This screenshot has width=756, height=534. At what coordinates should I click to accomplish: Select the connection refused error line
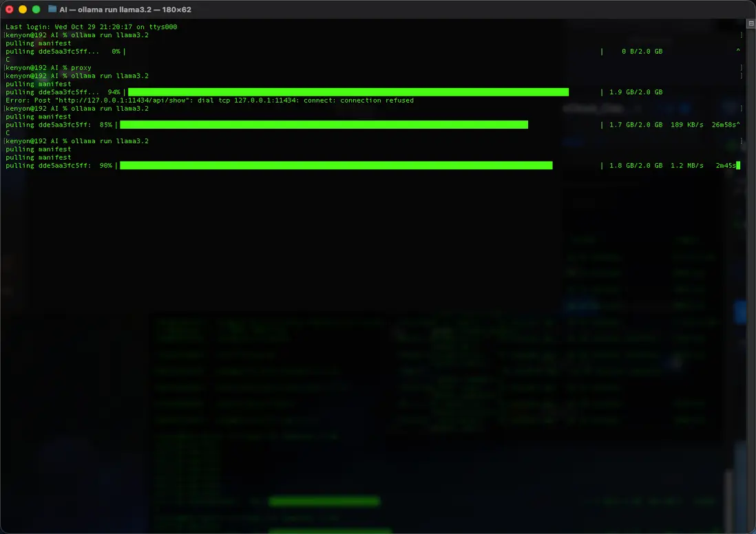coord(207,100)
